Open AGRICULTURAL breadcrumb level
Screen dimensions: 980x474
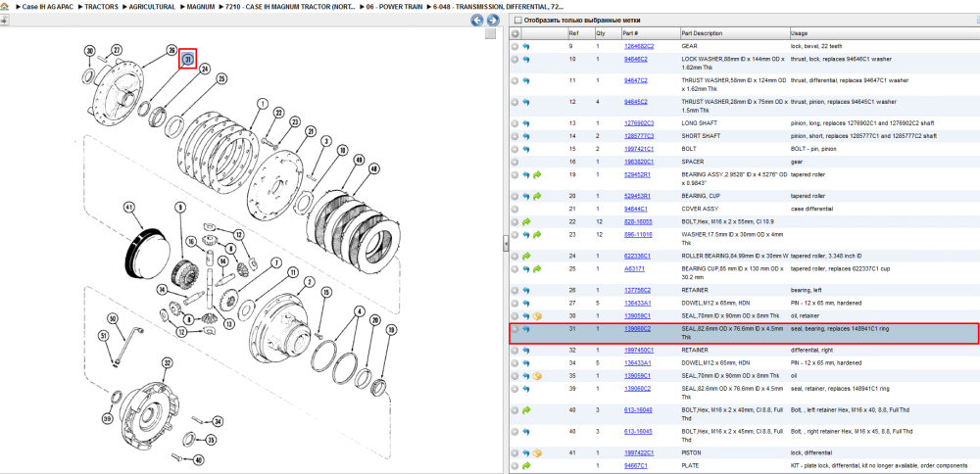[x=152, y=7]
